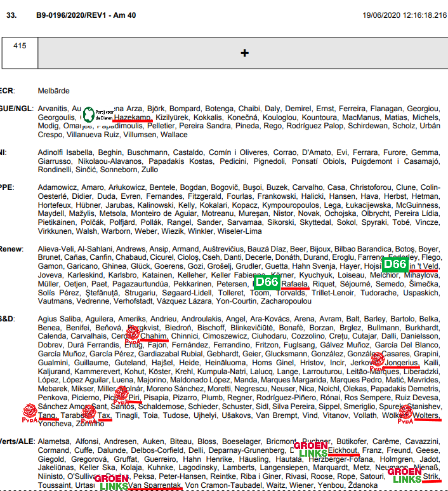Viewport: 448px width, 491px height.
Task: Select the name Villanueva Ruiz
Action: tap(92, 135)
